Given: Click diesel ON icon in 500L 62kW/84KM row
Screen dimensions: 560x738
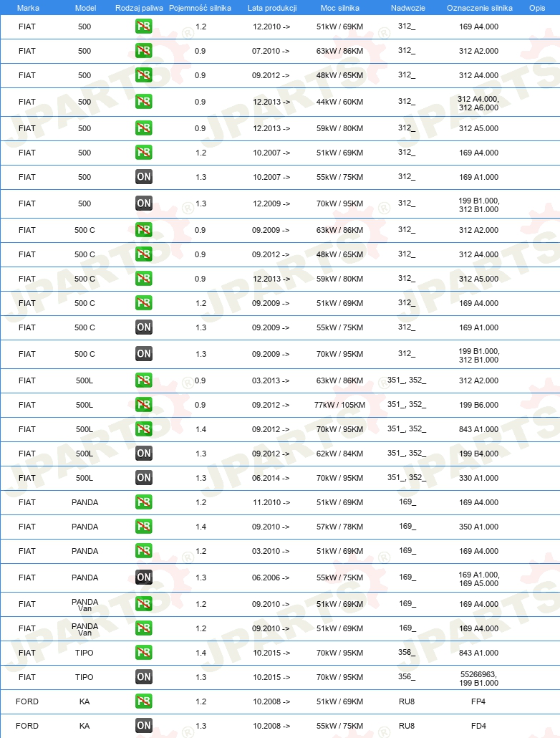Looking at the screenshot, I should pos(143,454).
